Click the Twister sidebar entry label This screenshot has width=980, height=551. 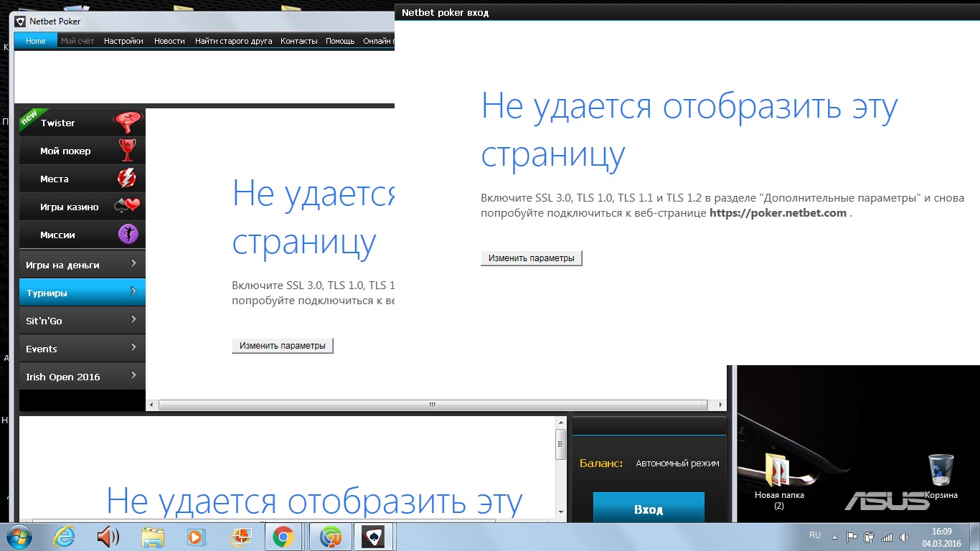pyautogui.click(x=58, y=123)
